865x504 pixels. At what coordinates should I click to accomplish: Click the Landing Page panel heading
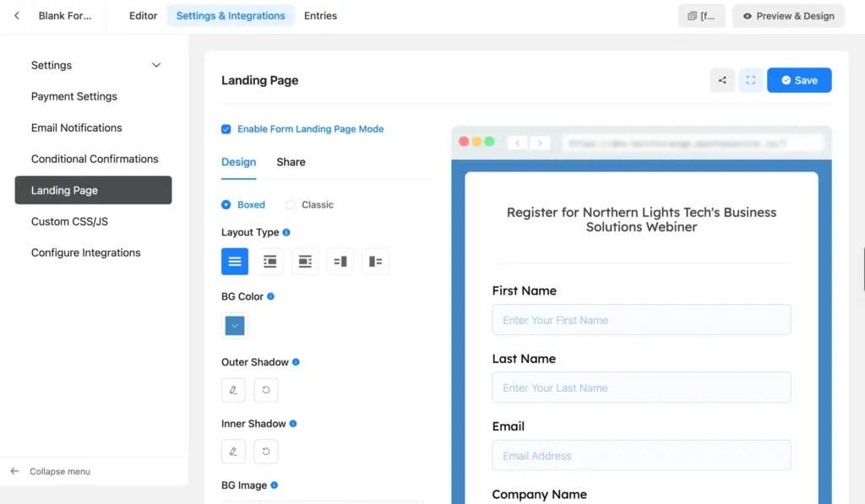pos(260,80)
